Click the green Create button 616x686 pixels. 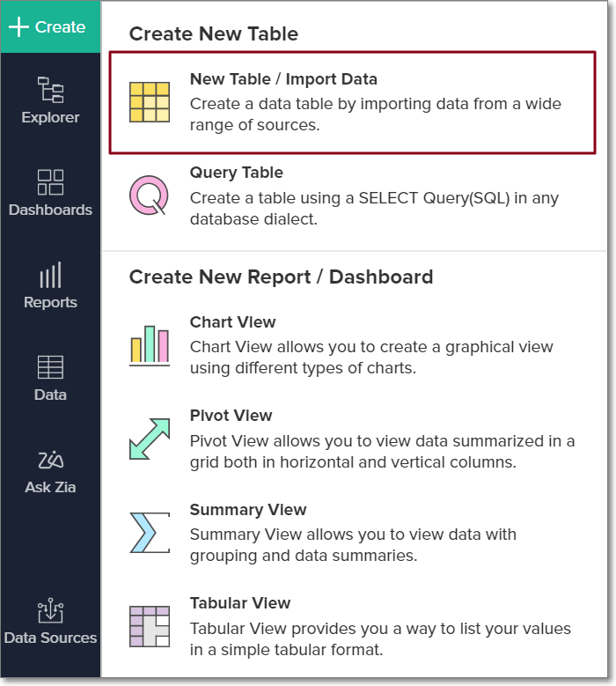(x=50, y=27)
